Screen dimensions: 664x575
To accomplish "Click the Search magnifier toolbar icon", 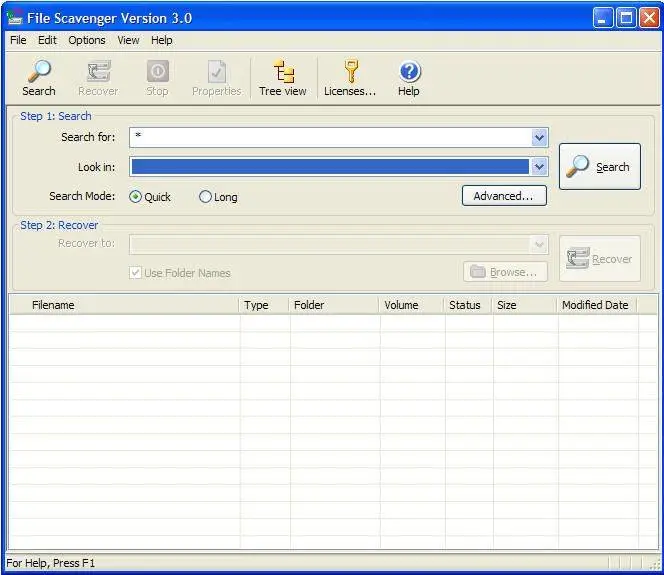I will 39,71.
